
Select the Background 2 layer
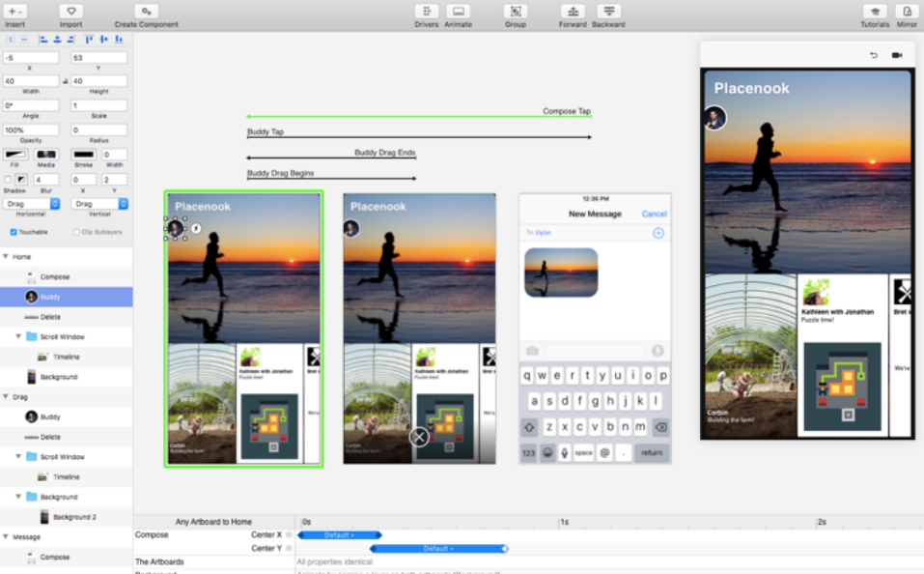point(66,517)
